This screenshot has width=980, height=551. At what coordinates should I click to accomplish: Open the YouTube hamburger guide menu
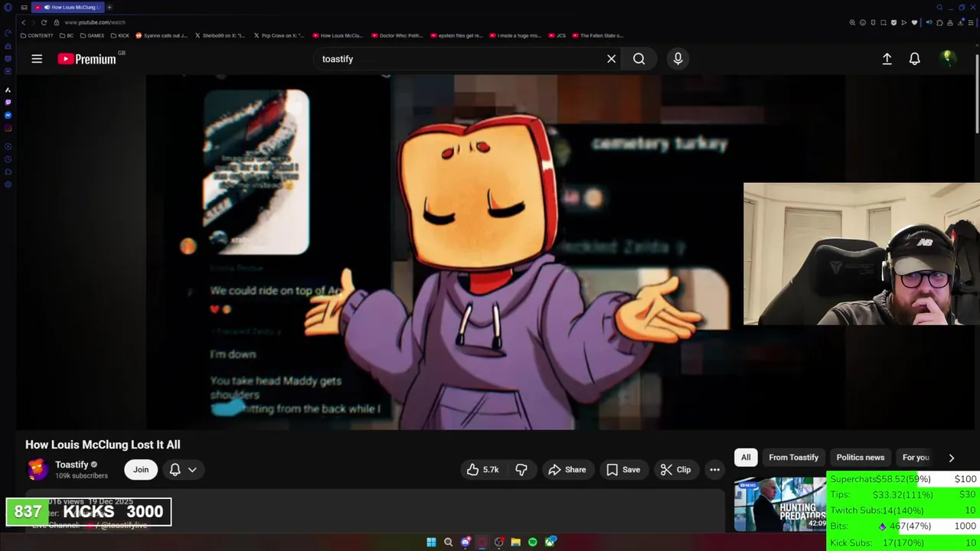tap(37, 59)
